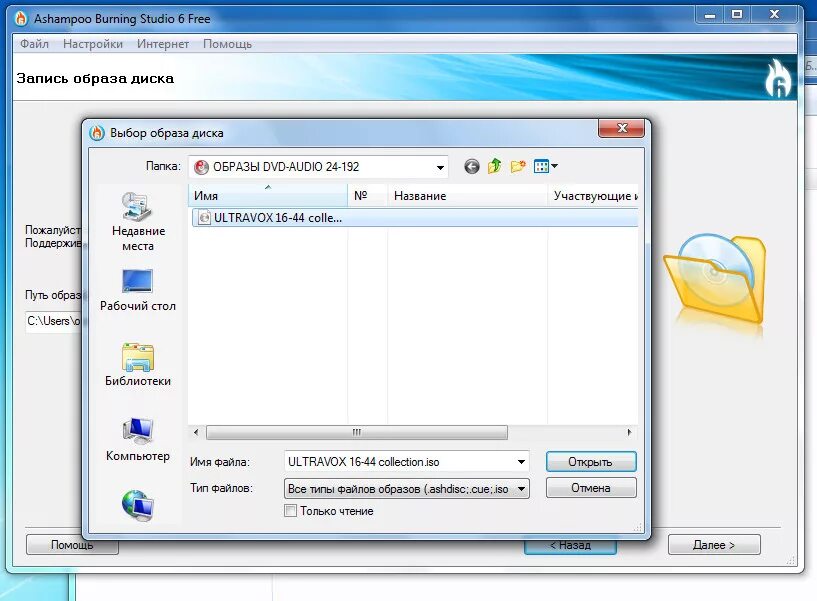817x601 pixels.
Task: Open the view menu icon in dialog toolbar
Action: pos(546,166)
